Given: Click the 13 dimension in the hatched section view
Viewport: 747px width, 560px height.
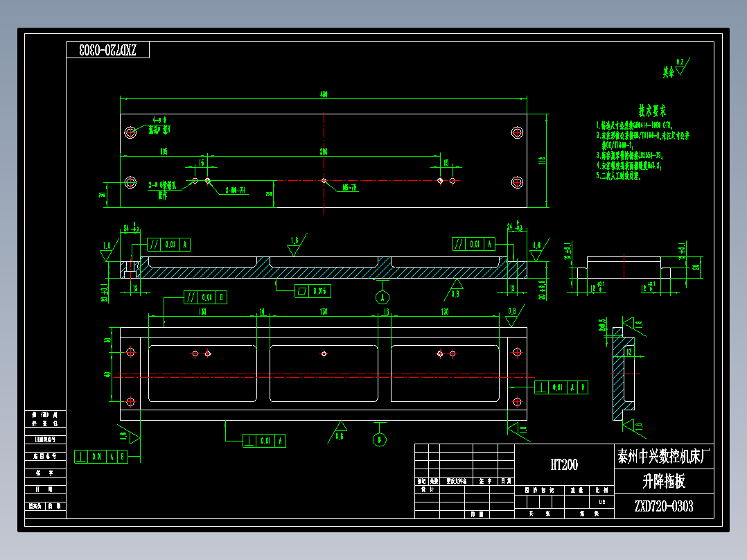Looking at the screenshot, I should [x=629, y=352].
